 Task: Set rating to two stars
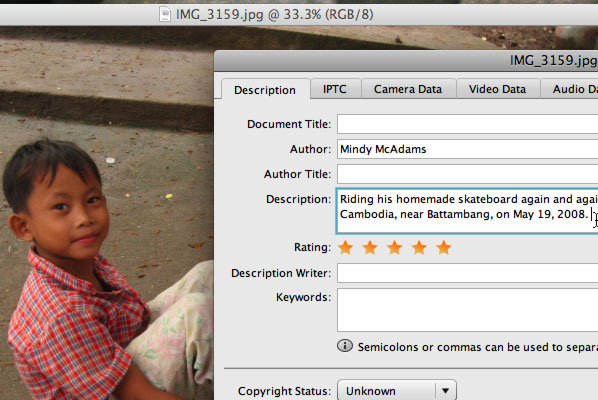(370, 247)
